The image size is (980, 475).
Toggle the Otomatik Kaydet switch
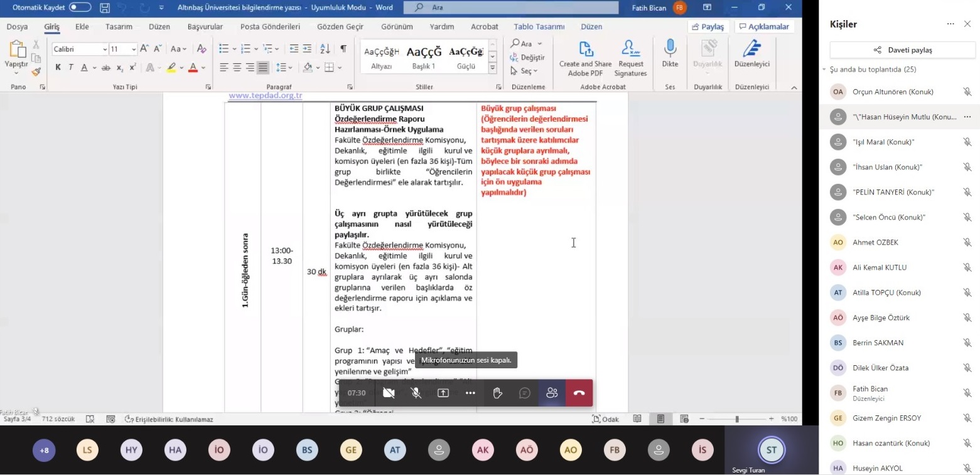point(80,8)
